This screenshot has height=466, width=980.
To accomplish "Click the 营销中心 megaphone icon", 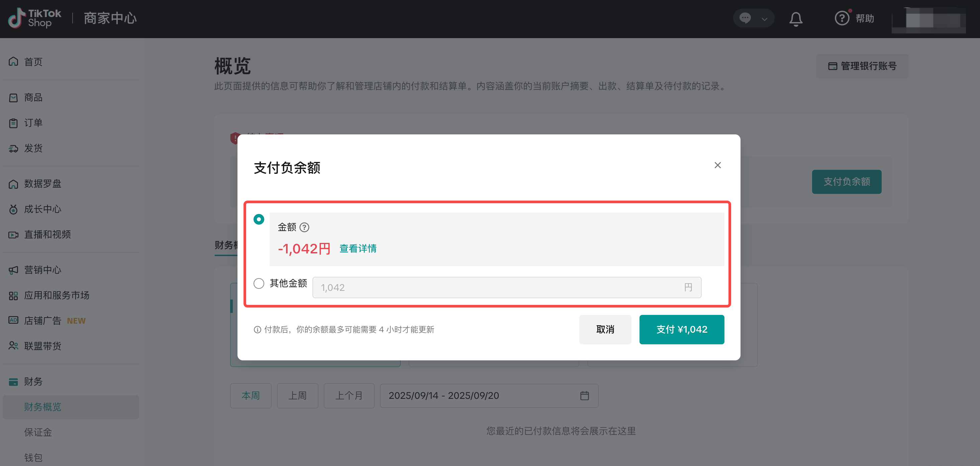I will pos(13,270).
